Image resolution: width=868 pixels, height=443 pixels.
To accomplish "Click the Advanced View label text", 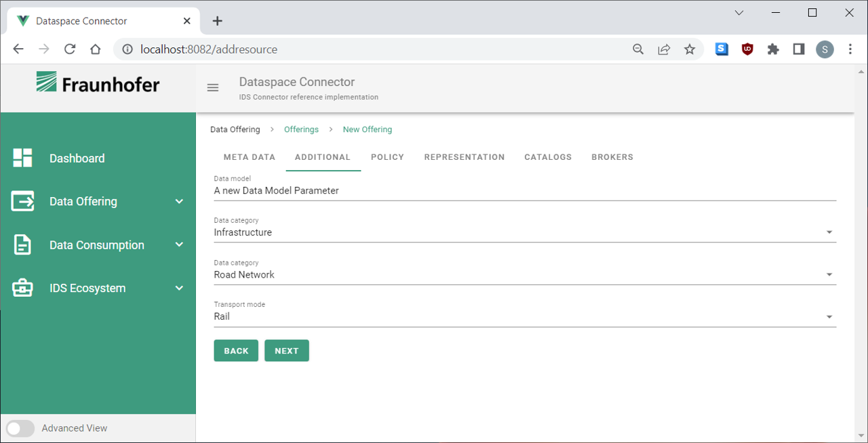I will 75,428.
